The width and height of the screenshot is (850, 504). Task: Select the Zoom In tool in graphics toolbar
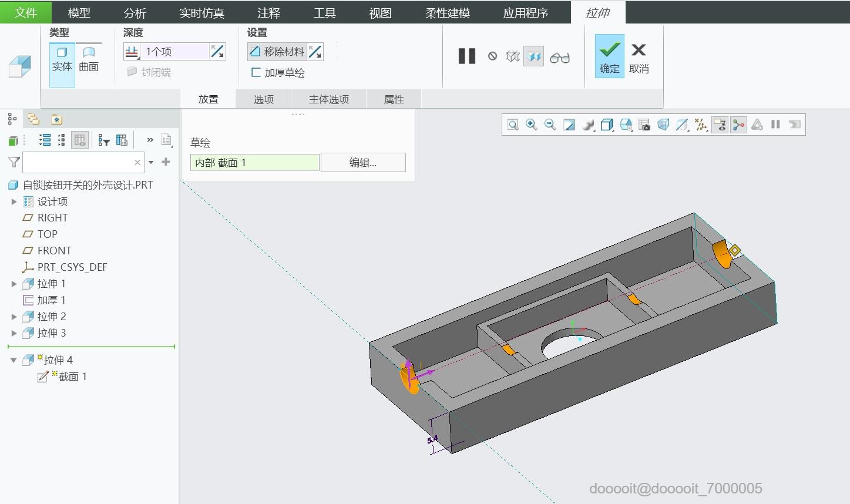point(531,124)
